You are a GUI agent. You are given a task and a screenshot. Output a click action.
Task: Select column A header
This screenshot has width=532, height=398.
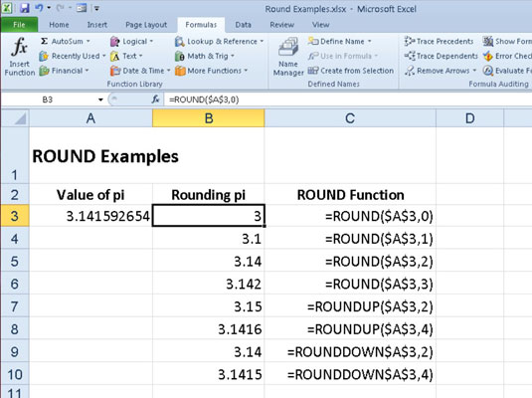[90, 118]
